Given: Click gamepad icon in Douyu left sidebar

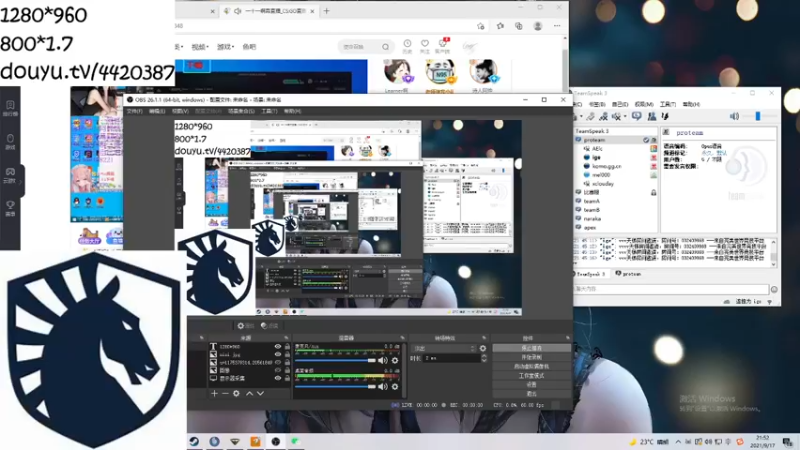Looking at the screenshot, I should coord(10,174).
